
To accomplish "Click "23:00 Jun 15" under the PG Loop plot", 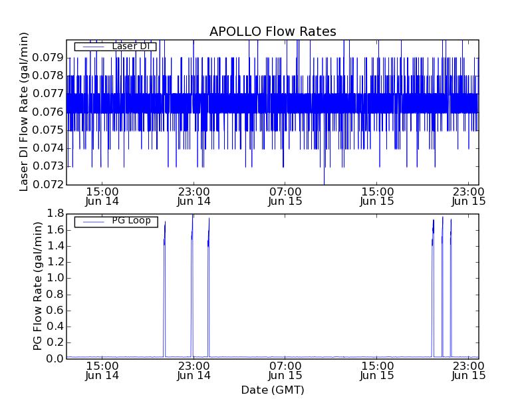I will pos(469,371).
